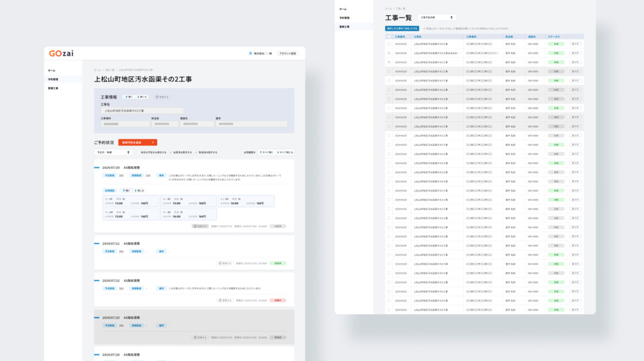Image resolution: width=644 pixels, height=361 pixels.
Task: Expand 工事情報 with its 開く button
Action: [129, 97]
